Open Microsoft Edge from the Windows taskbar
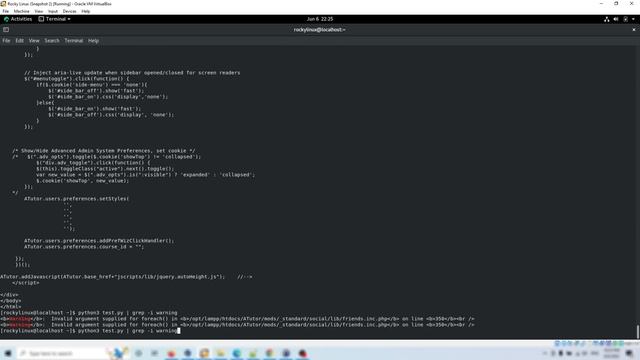This screenshot has width=640, height=360. [x=237, y=353]
